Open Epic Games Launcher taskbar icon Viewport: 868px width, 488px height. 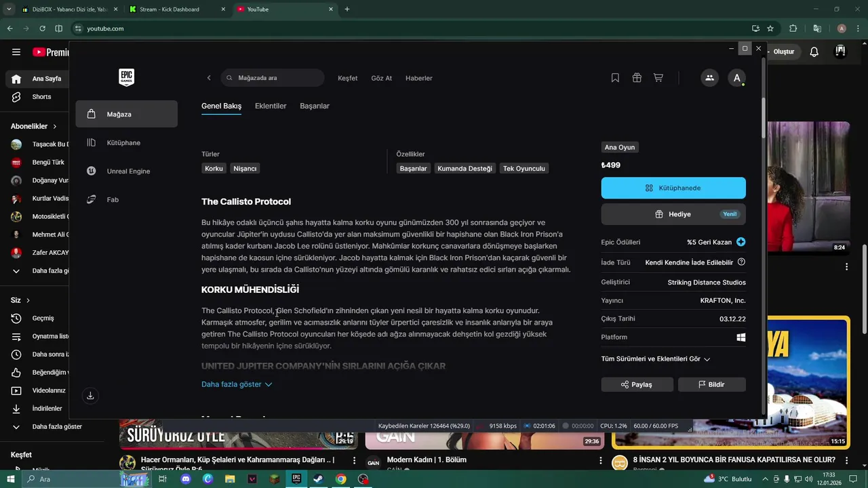pos(296,479)
